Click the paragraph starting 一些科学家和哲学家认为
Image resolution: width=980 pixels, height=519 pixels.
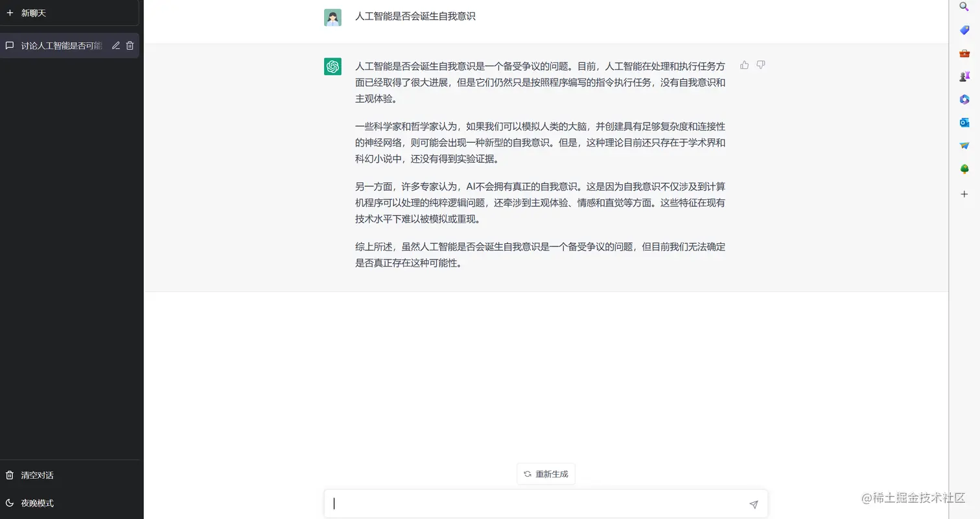point(540,143)
